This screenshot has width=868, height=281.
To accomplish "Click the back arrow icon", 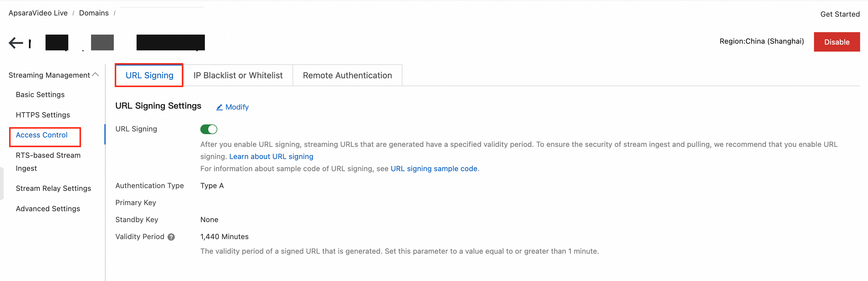I will (15, 43).
